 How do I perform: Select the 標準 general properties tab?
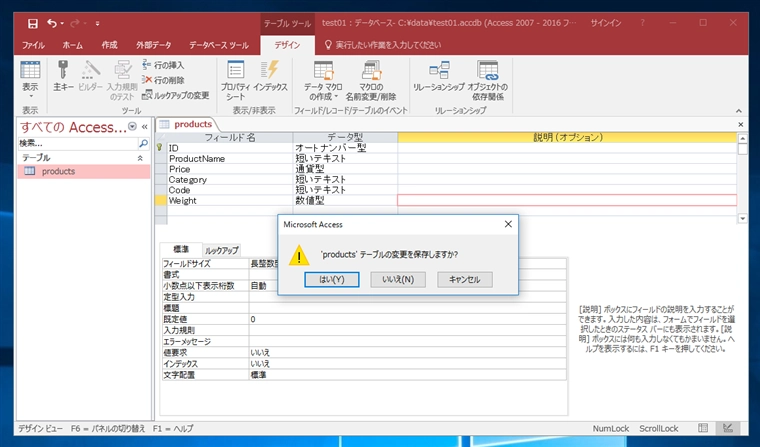(x=181, y=249)
